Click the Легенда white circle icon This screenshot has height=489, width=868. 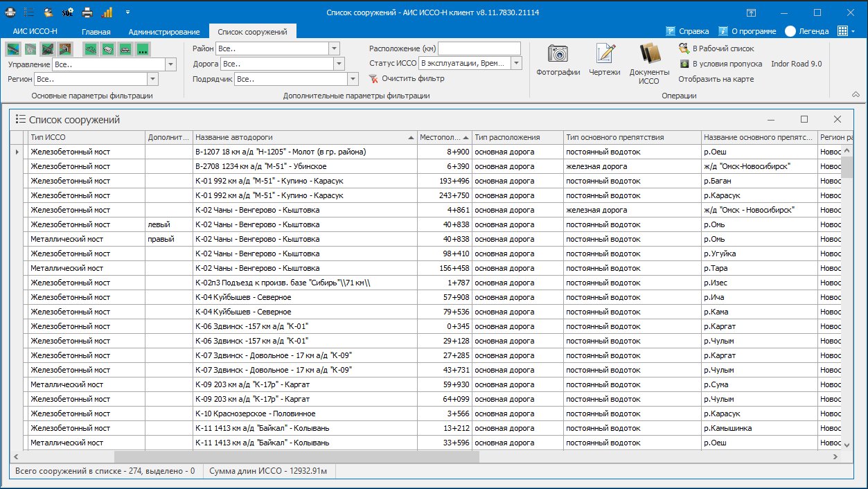point(790,31)
